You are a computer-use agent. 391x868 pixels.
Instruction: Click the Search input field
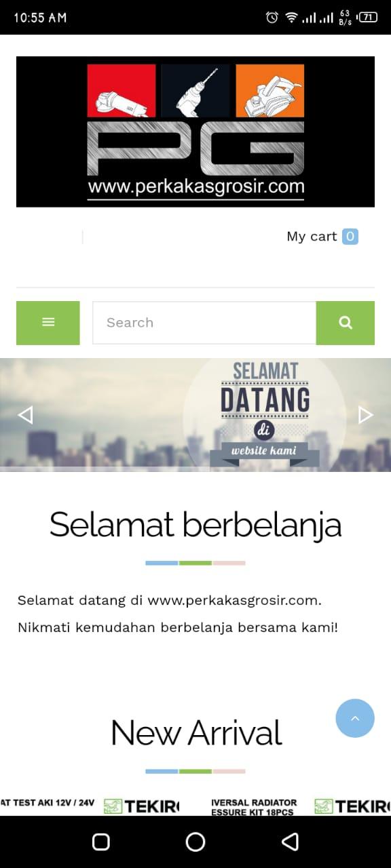click(x=204, y=323)
